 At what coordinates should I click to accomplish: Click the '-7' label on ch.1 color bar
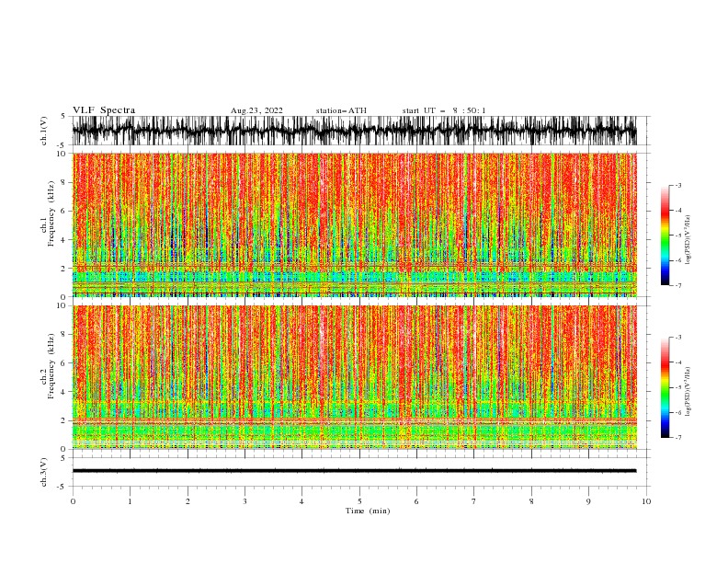(x=677, y=285)
